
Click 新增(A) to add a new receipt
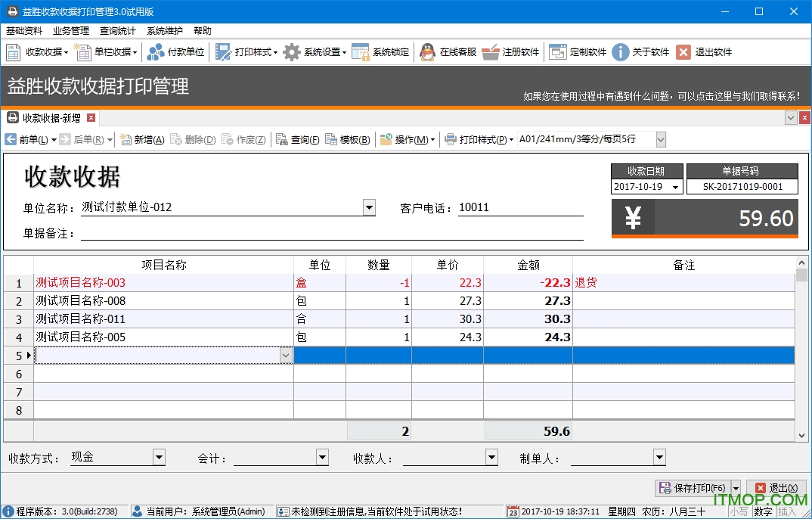pos(141,140)
